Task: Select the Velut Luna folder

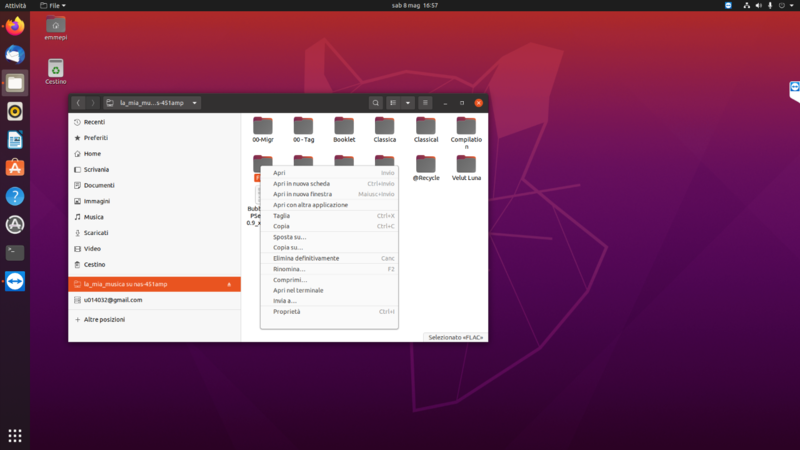Action: [x=466, y=168]
